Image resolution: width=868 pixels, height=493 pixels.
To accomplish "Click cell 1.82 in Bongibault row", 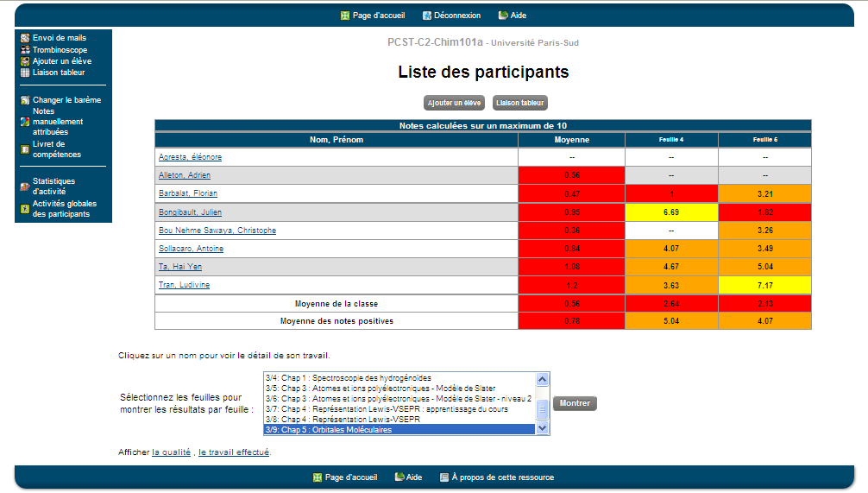I will point(765,212).
